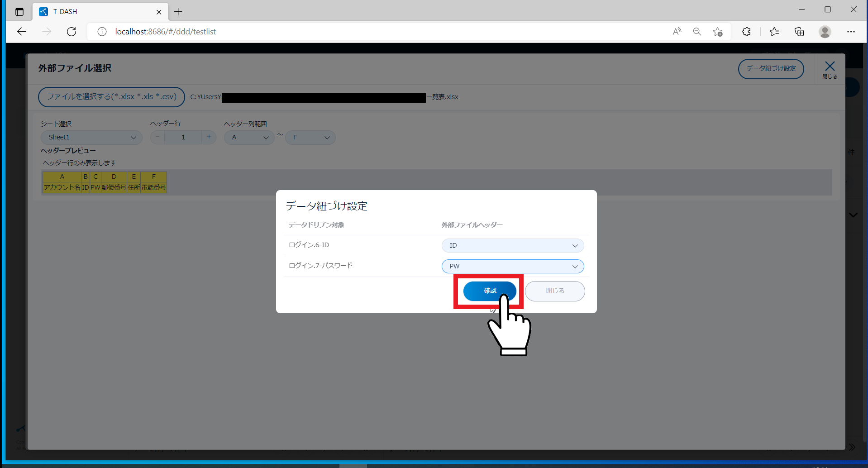Add page to favorites star icon

click(718, 32)
